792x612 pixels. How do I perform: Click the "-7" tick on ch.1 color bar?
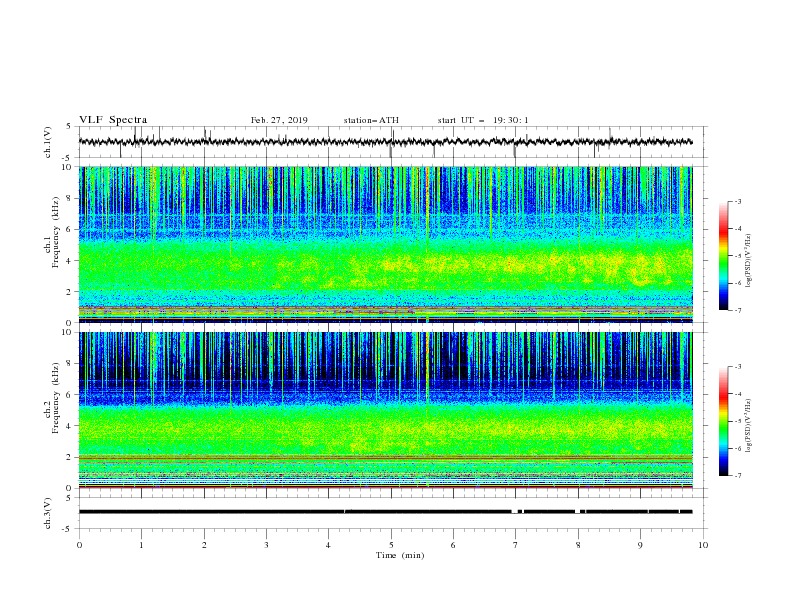click(x=738, y=310)
